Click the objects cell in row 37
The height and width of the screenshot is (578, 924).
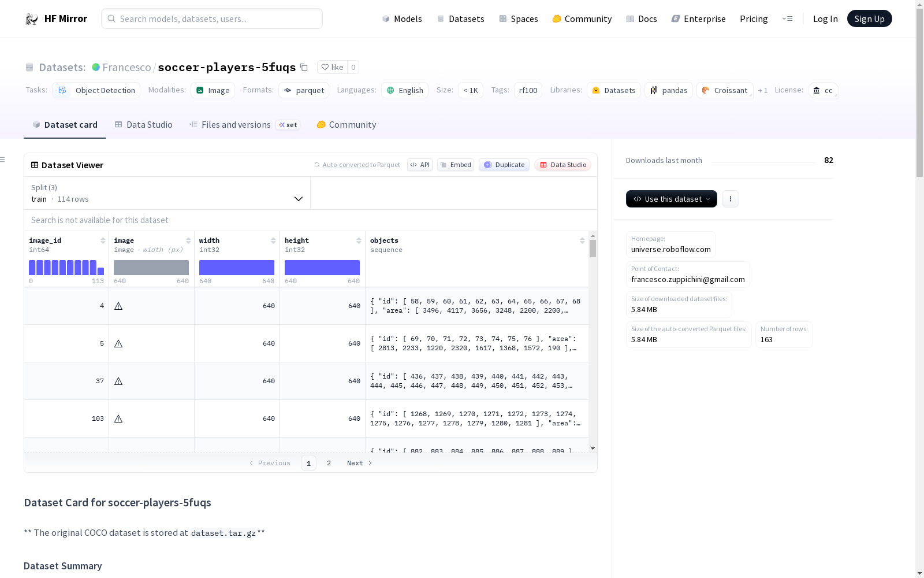point(477,381)
